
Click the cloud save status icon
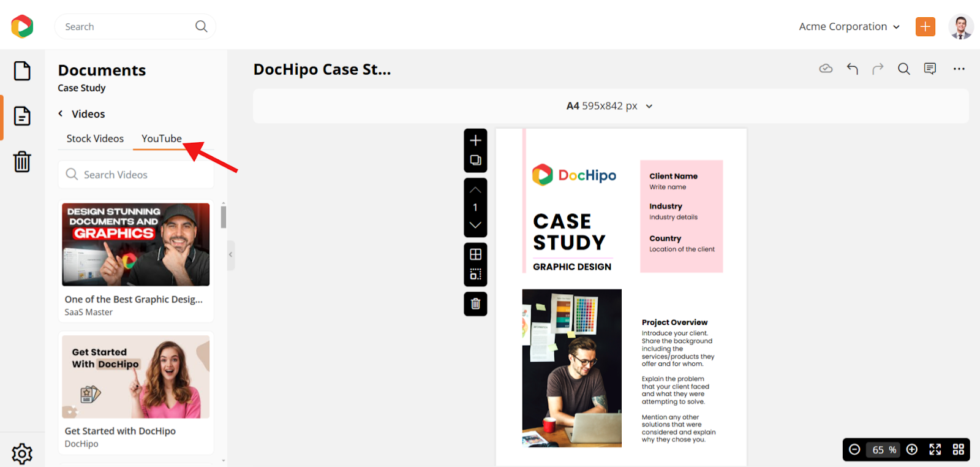[826, 69]
